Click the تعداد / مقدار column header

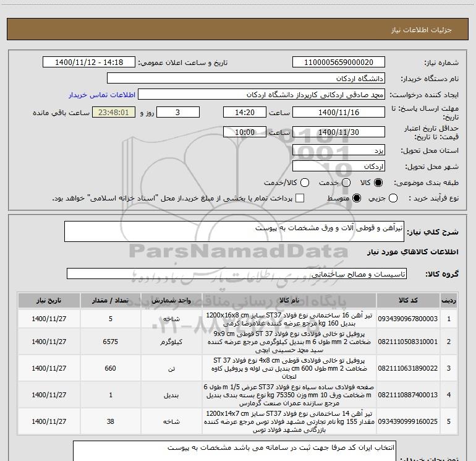(x=110, y=300)
